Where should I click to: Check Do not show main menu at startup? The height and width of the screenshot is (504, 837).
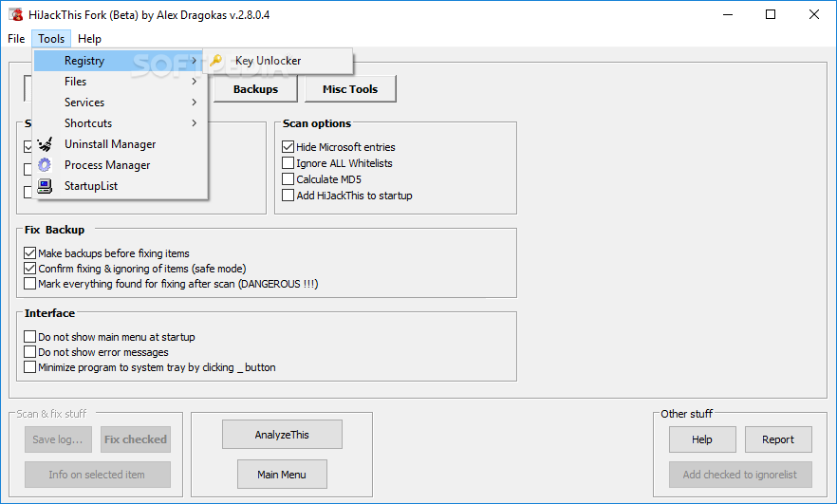click(30, 337)
